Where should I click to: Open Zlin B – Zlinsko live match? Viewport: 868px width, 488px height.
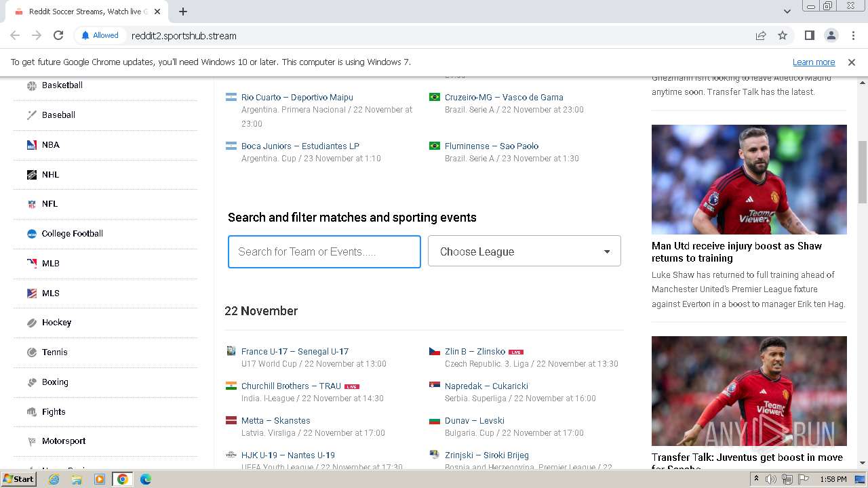pos(475,352)
